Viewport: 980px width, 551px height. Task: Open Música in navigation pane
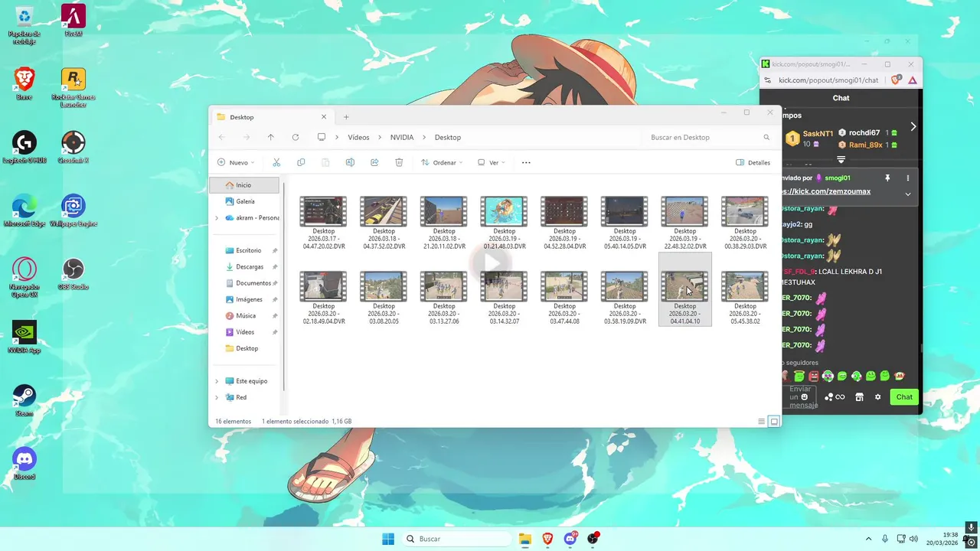pos(246,316)
